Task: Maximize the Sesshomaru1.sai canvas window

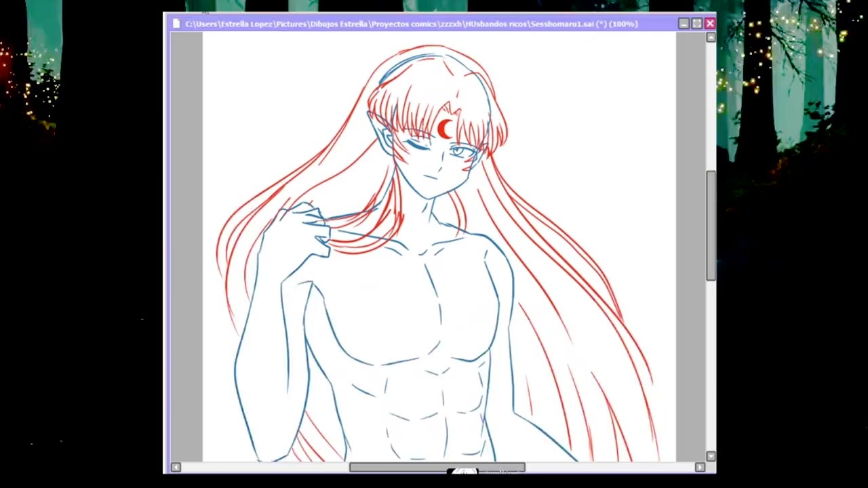Action: pos(696,24)
